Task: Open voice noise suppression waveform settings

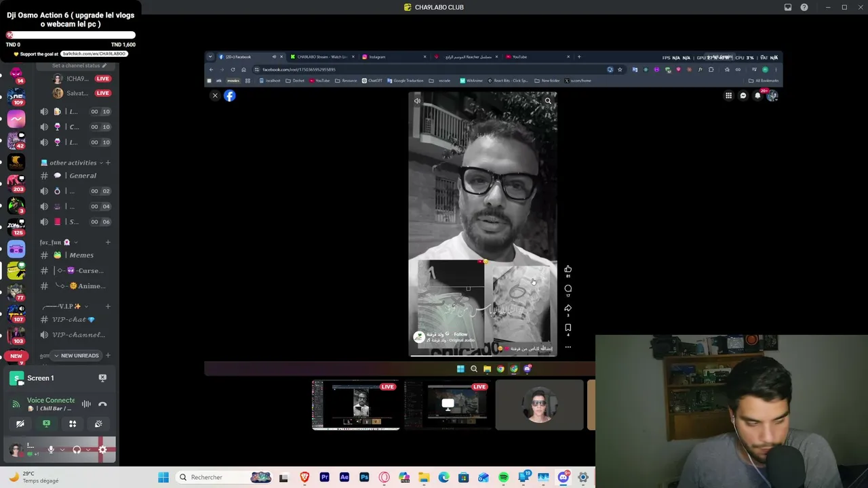Action: click(x=86, y=404)
